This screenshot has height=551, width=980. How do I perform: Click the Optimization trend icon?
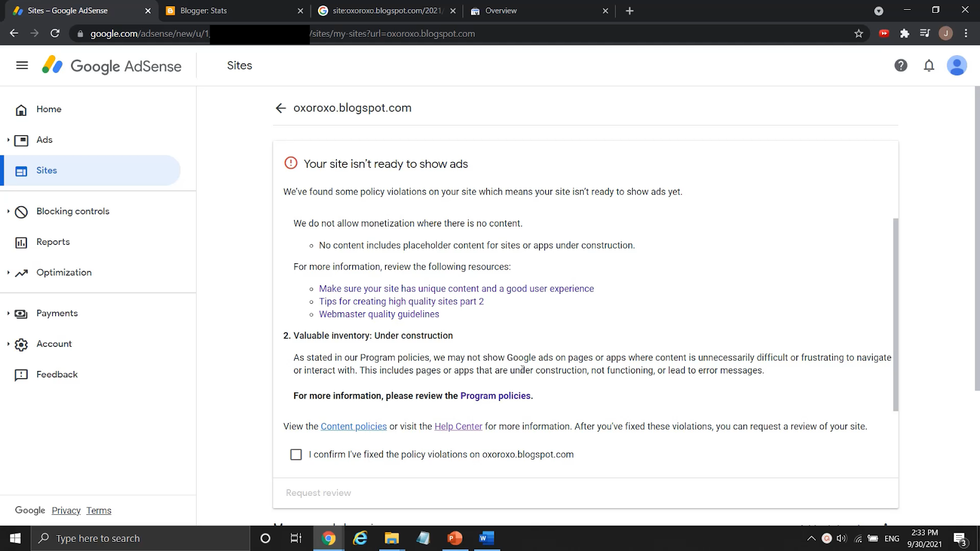21,273
